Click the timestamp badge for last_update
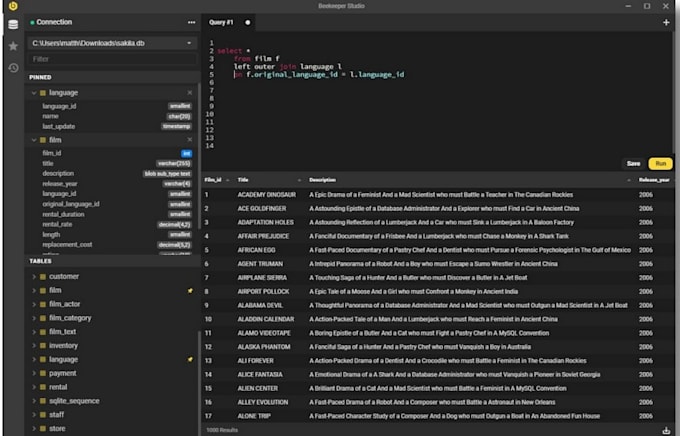 [177, 127]
